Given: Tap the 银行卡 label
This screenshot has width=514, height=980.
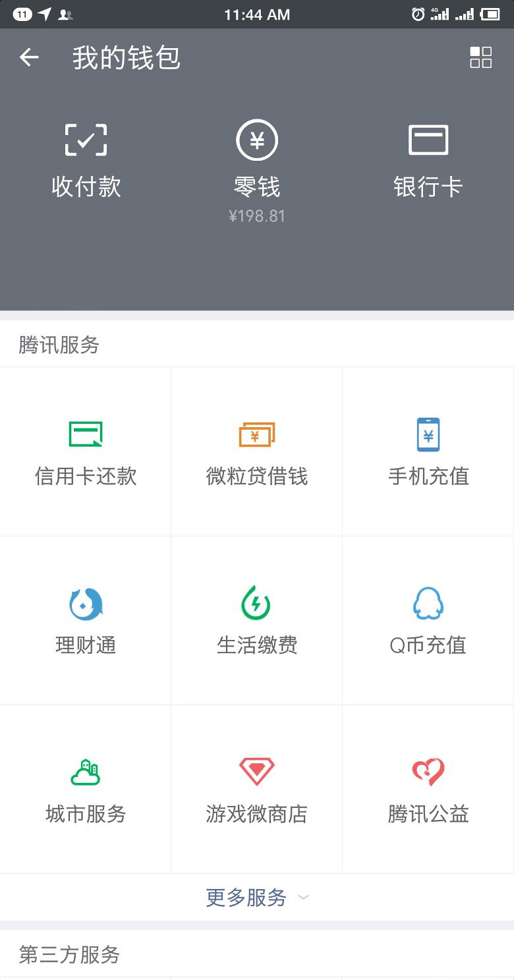Looking at the screenshot, I should tap(428, 187).
